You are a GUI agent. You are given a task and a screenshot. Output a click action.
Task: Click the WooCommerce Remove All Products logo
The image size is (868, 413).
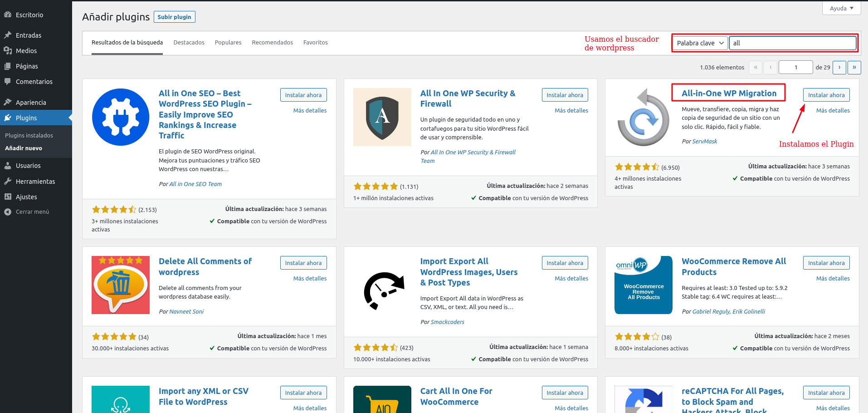click(644, 285)
